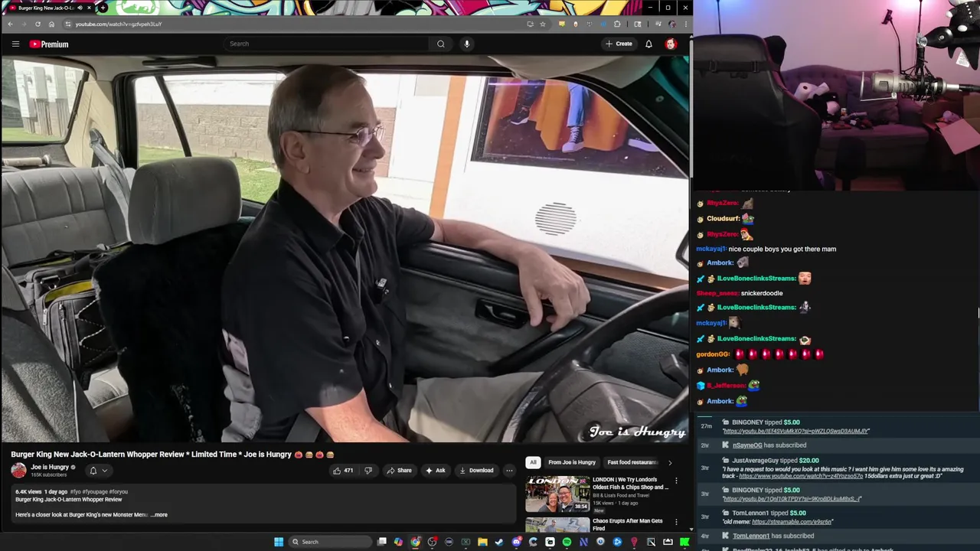Click the Windows taskbar Search box
Screen dimensions: 980x551
pyautogui.click(x=330, y=542)
